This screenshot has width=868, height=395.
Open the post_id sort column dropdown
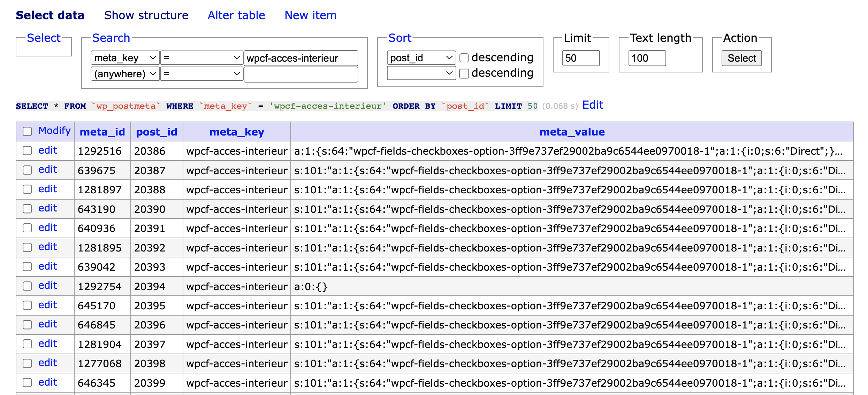click(421, 58)
